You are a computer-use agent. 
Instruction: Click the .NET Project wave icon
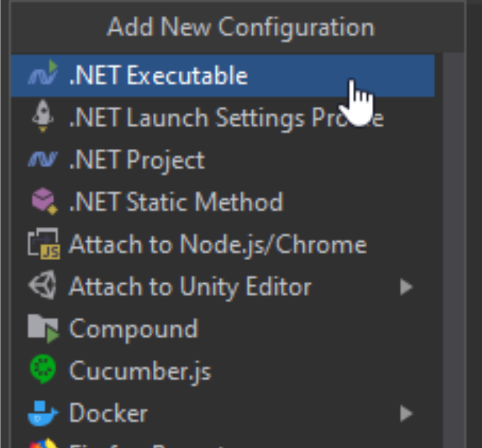point(43,159)
